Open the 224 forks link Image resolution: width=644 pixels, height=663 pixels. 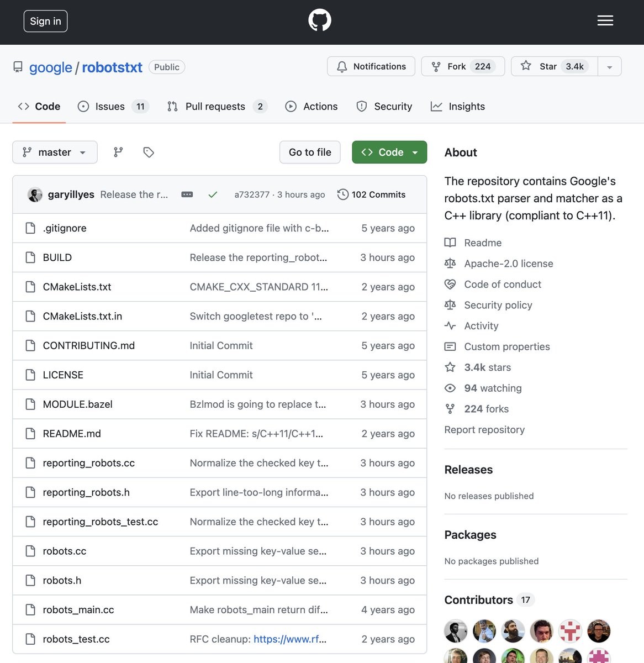(x=487, y=409)
